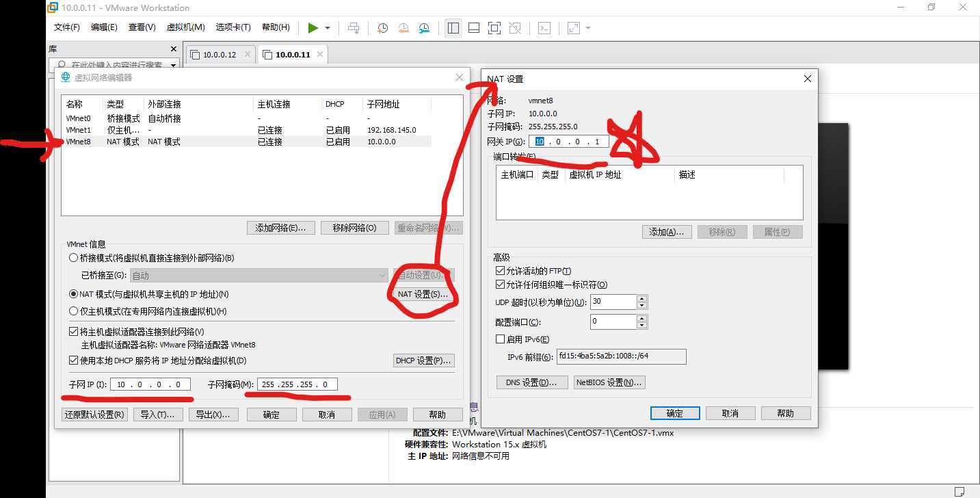Screen dimensions: 980x498
Task: Decrease 配置端口 value with down arrow
Action: [x=641, y=325]
